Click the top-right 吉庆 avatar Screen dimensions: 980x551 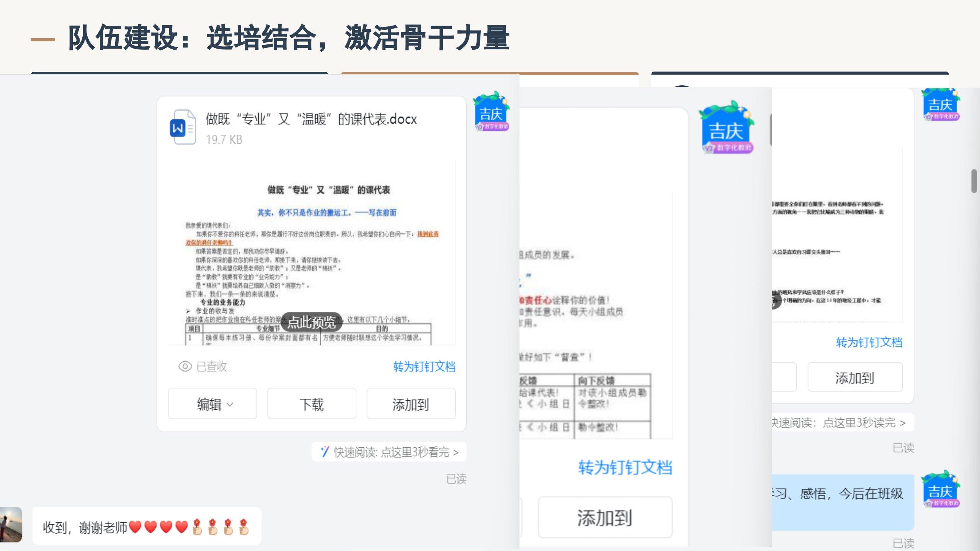(941, 104)
